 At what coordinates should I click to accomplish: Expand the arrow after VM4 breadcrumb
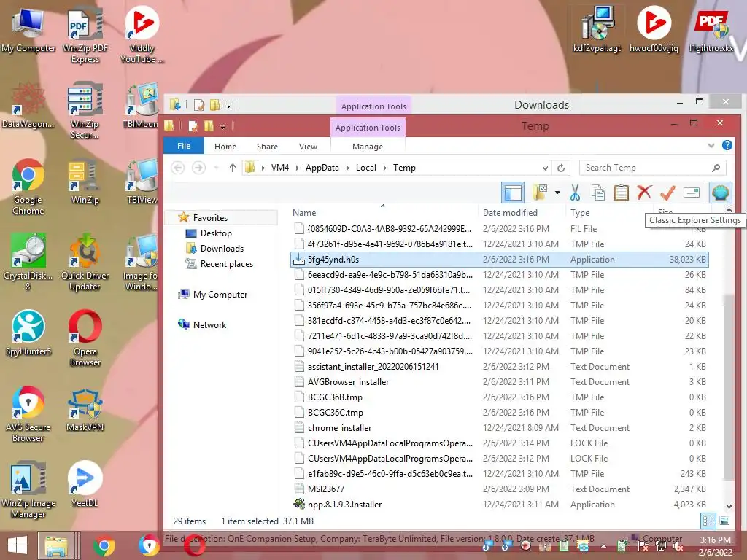click(x=298, y=168)
